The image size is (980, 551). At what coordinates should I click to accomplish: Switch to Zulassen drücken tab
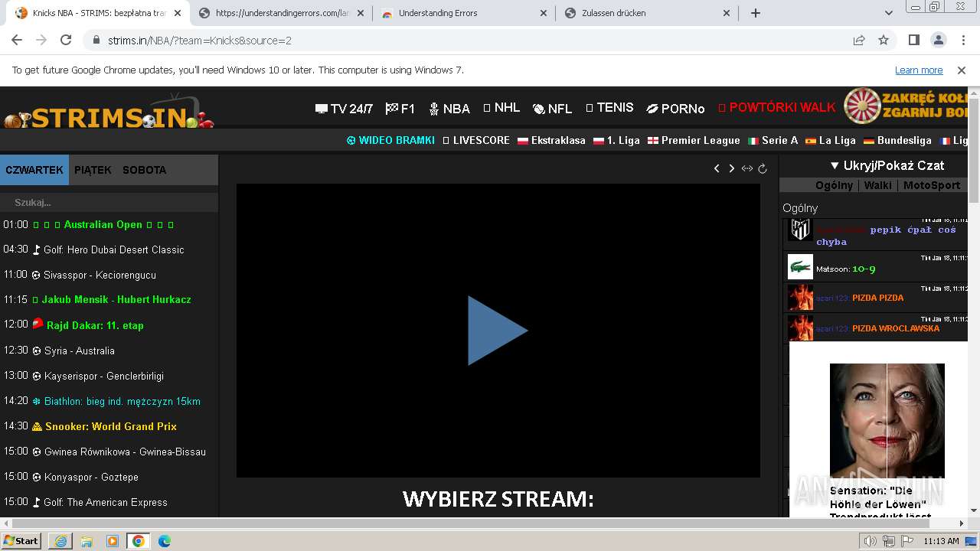coord(647,13)
